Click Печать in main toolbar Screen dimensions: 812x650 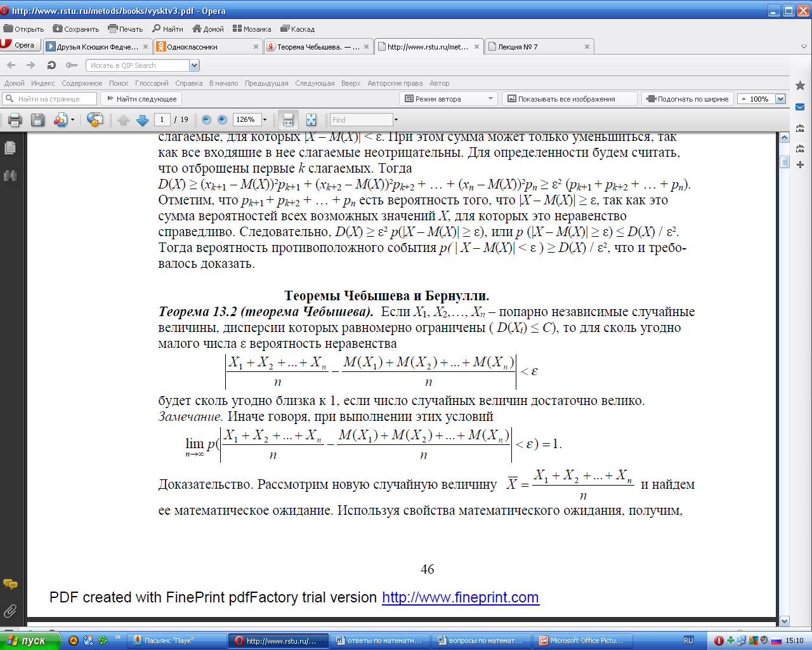tap(126, 29)
